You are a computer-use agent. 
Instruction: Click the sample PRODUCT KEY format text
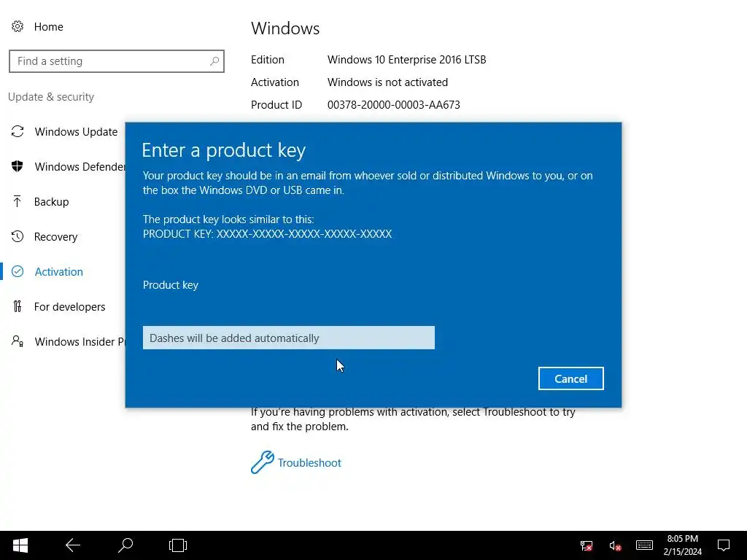[x=267, y=234]
